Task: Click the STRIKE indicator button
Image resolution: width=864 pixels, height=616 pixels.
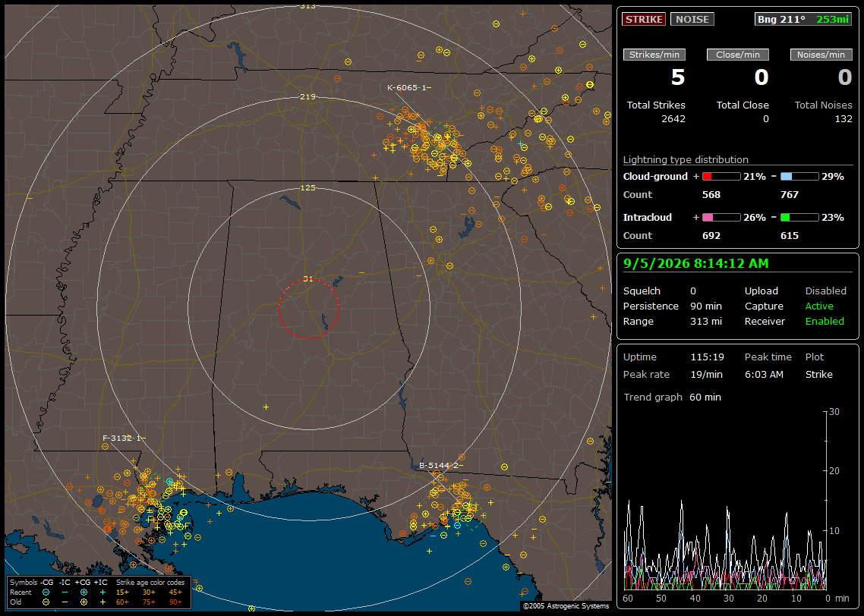Action: click(x=644, y=19)
